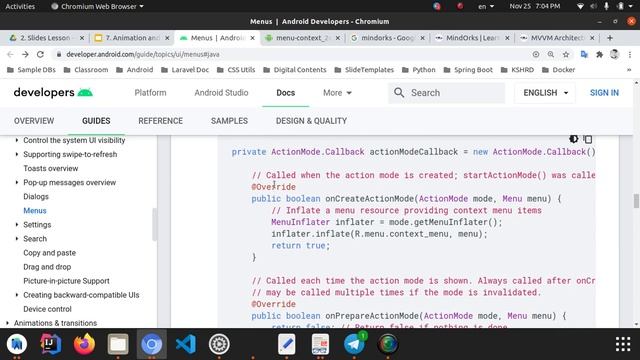Toggle dark theme for code block

coord(573,139)
